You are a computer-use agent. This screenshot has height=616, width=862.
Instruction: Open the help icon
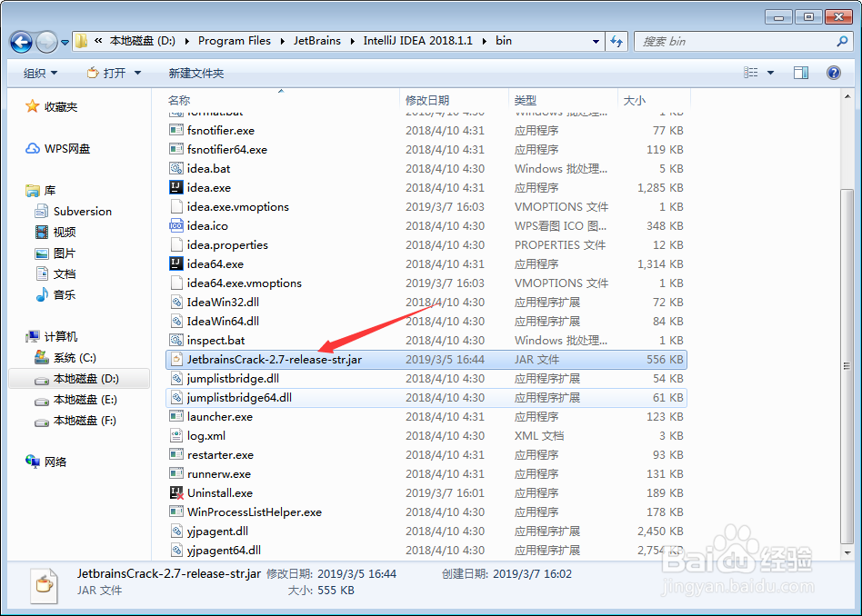[x=834, y=73]
